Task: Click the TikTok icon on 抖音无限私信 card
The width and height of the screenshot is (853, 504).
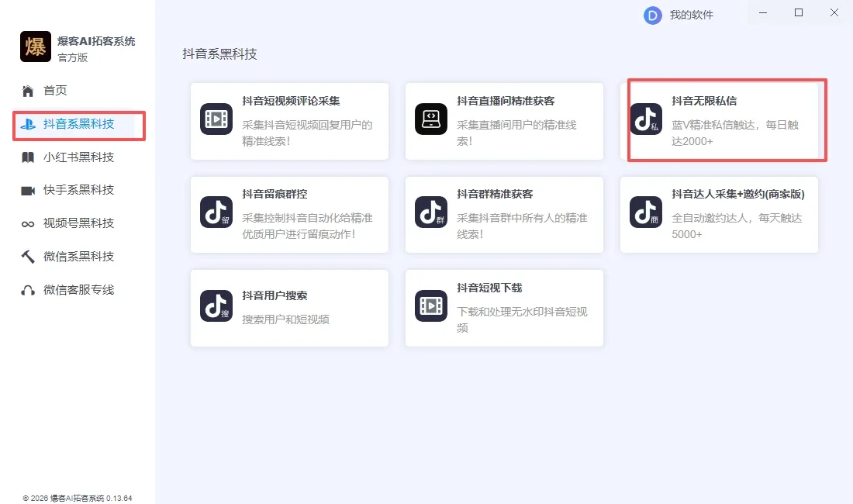Action: (646, 119)
